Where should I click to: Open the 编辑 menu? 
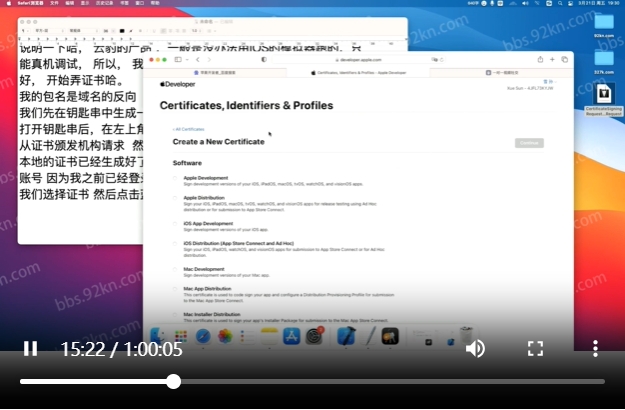[70, 3]
